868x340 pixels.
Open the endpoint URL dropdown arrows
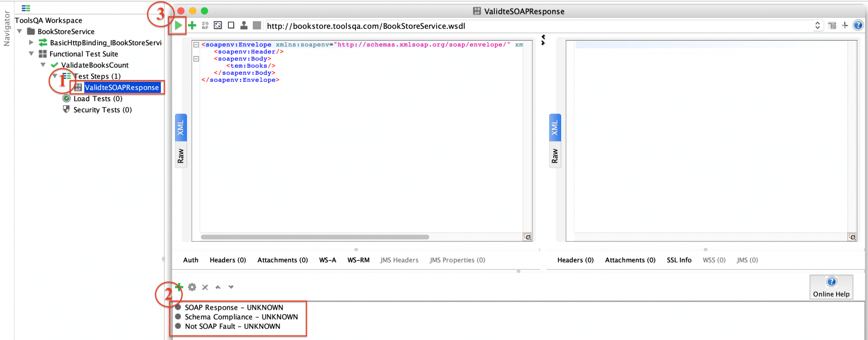[817, 26]
